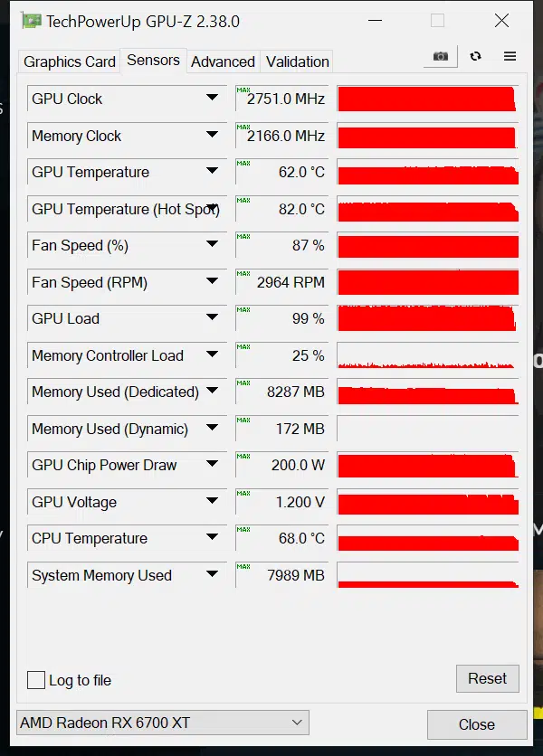
Task: Open the GPU Clock sensor dropdown arrow
Action: pyautogui.click(x=212, y=98)
